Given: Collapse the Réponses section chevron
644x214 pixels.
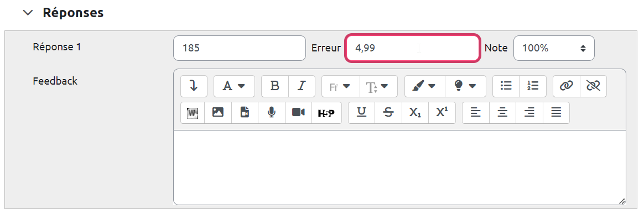Looking at the screenshot, I should [28, 13].
